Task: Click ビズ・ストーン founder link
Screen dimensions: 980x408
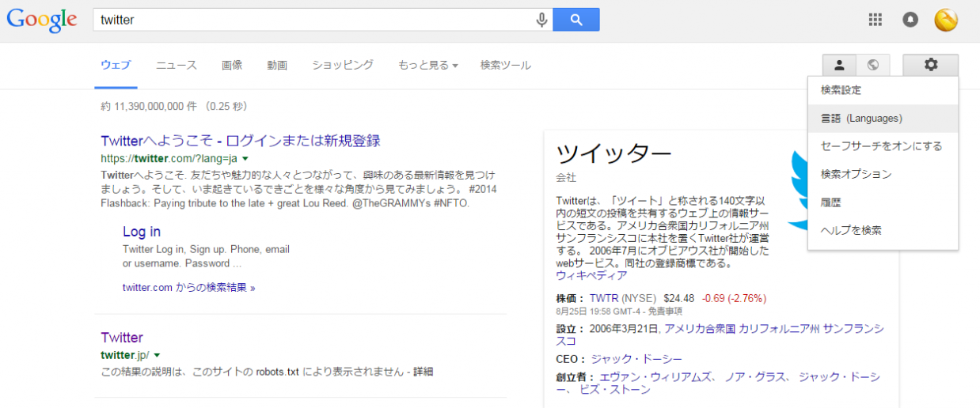Action: tap(615, 390)
